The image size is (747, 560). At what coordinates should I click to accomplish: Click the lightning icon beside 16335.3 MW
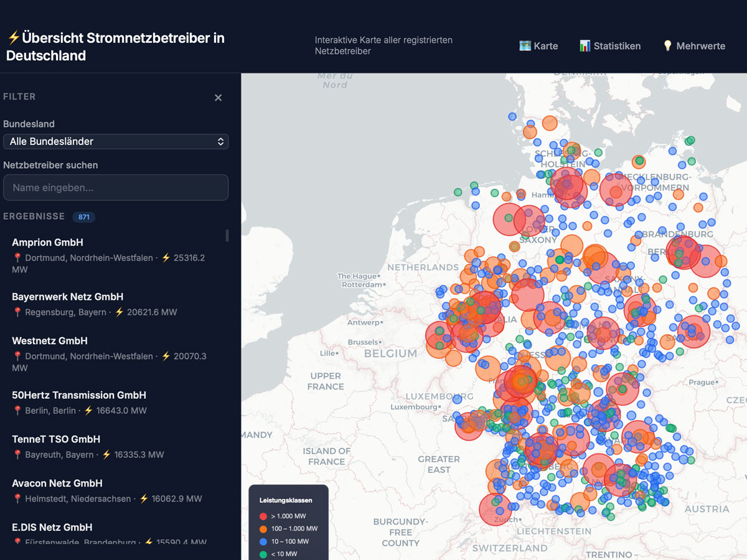(106, 455)
